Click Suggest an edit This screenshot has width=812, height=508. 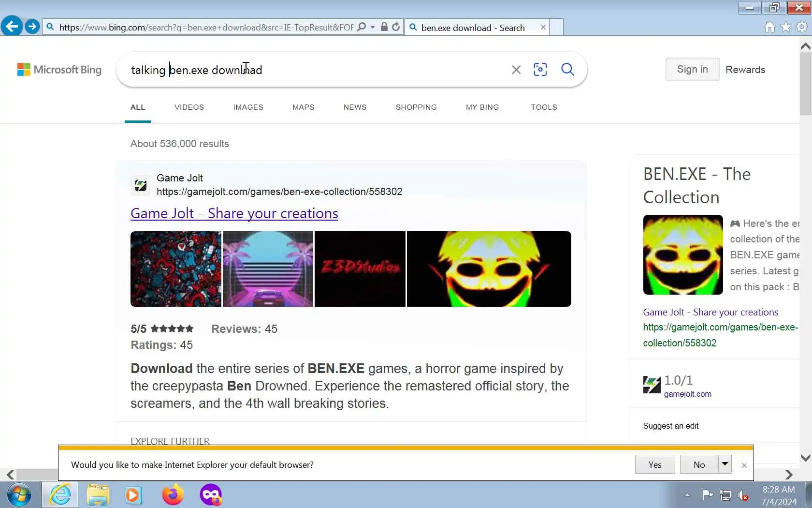tap(670, 426)
